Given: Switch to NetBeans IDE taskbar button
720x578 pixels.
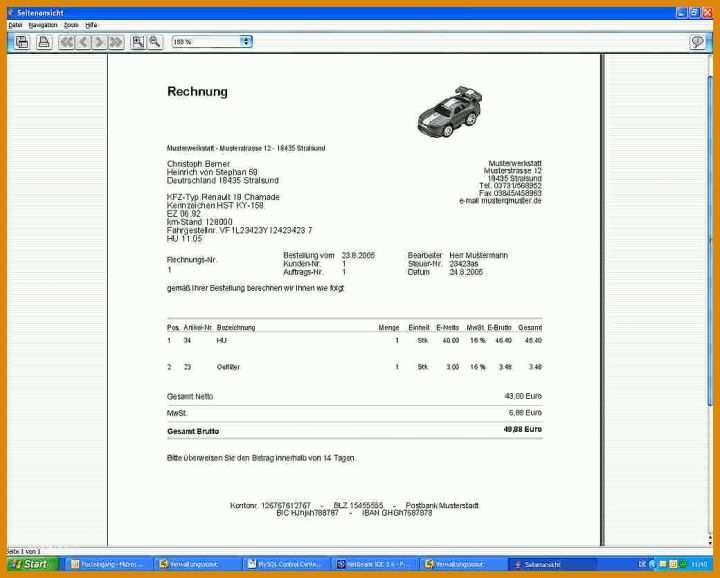Looking at the screenshot, I should 375,564.
